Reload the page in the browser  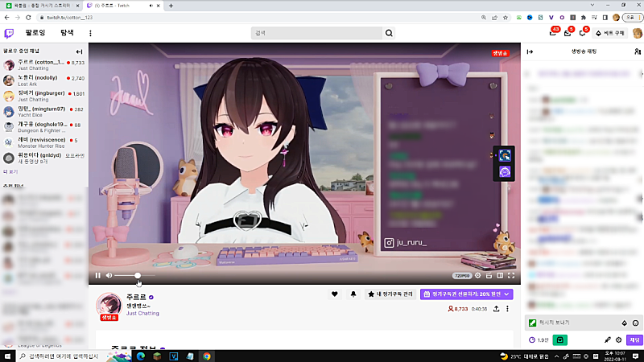click(28, 18)
